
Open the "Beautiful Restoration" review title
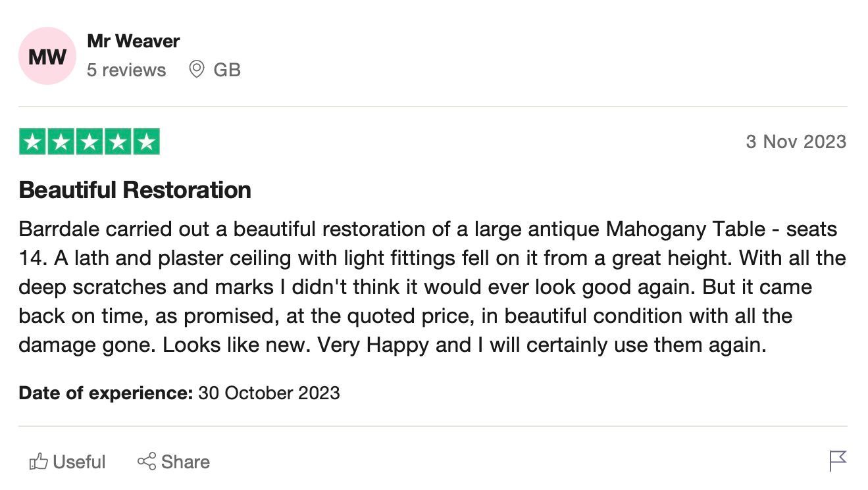[x=135, y=190]
